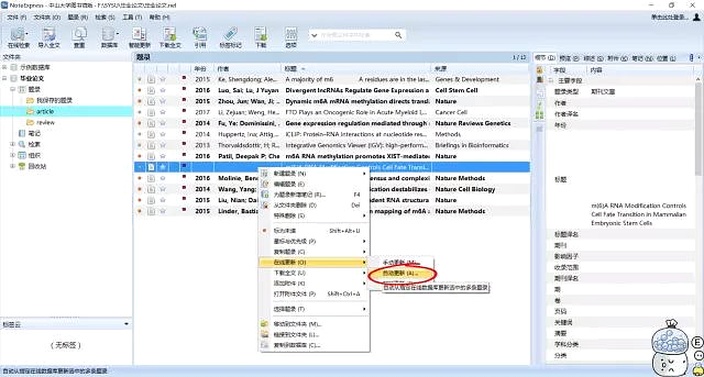Viewport: 704px width, 377px height.
Task: Open the 数据库 database toolbar icon
Action: tap(108, 35)
